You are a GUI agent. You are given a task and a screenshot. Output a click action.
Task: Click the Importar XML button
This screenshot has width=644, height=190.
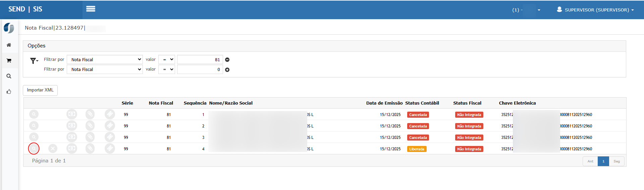(40, 90)
